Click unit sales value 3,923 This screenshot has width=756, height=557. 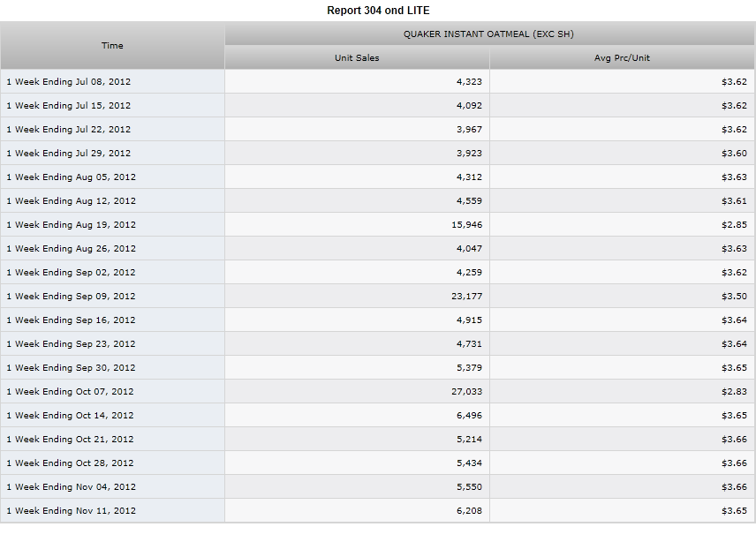point(469,154)
